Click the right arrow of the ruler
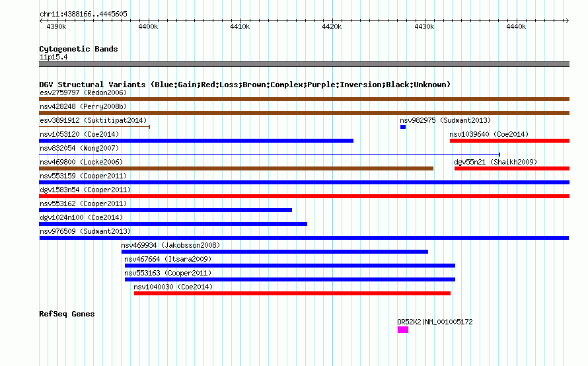Image resolution: width=588 pixels, height=366 pixels. click(x=568, y=21)
